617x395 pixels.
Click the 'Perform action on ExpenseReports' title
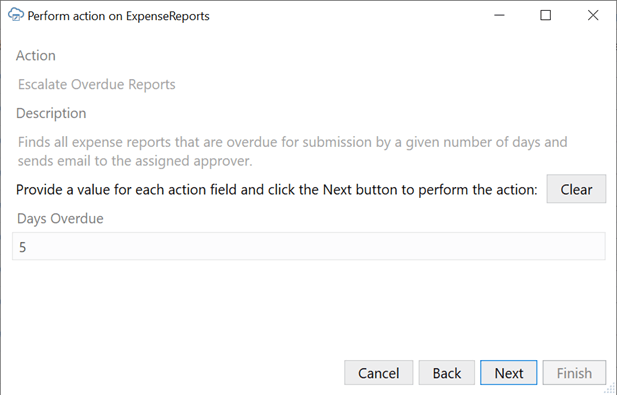[118, 16]
